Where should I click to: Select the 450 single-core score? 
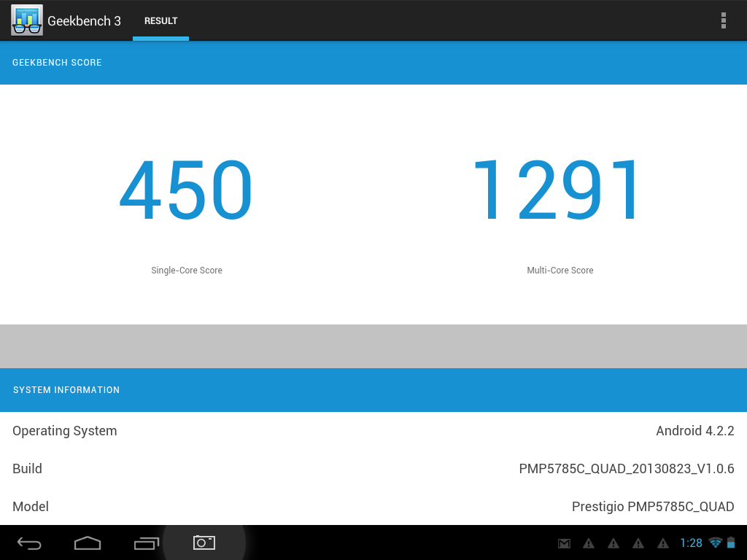186,191
